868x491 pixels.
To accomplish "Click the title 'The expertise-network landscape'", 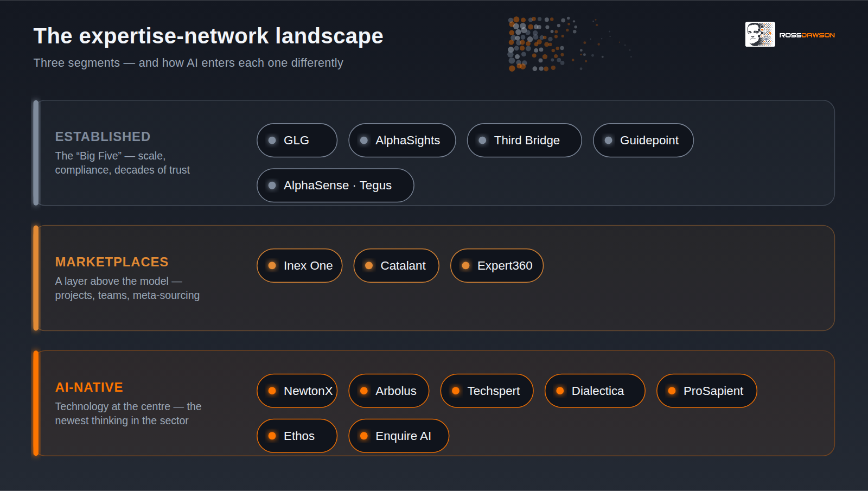I will point(208,36).
